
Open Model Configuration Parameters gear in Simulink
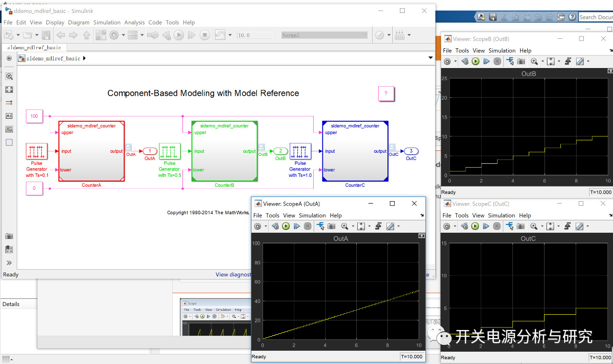(x=114, y=35)
